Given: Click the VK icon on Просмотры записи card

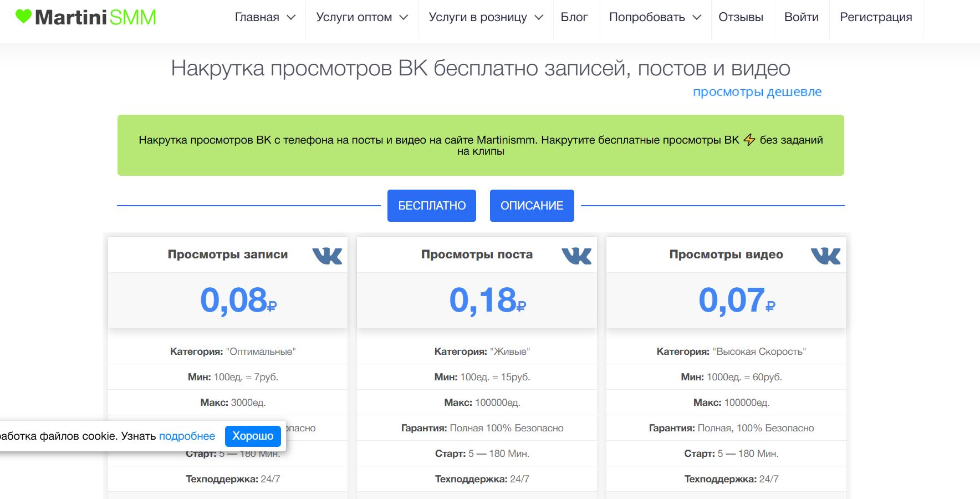Looking at the screenshot, I should (328, 256).
